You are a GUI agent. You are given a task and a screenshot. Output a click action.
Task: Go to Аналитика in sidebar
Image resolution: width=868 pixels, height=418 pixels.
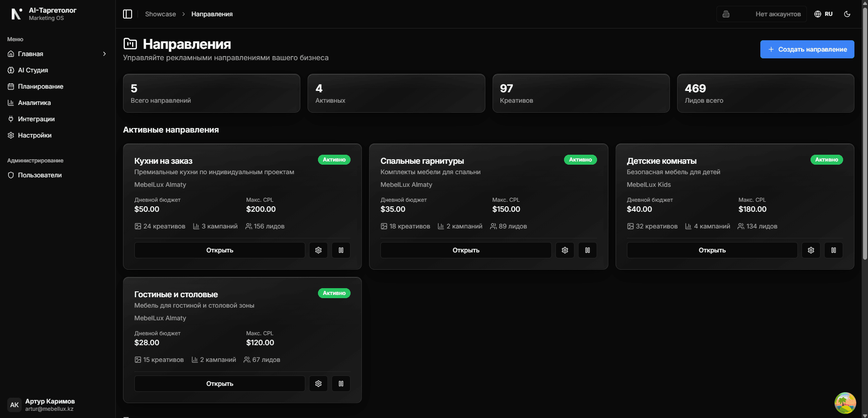[x=34, y=103]
